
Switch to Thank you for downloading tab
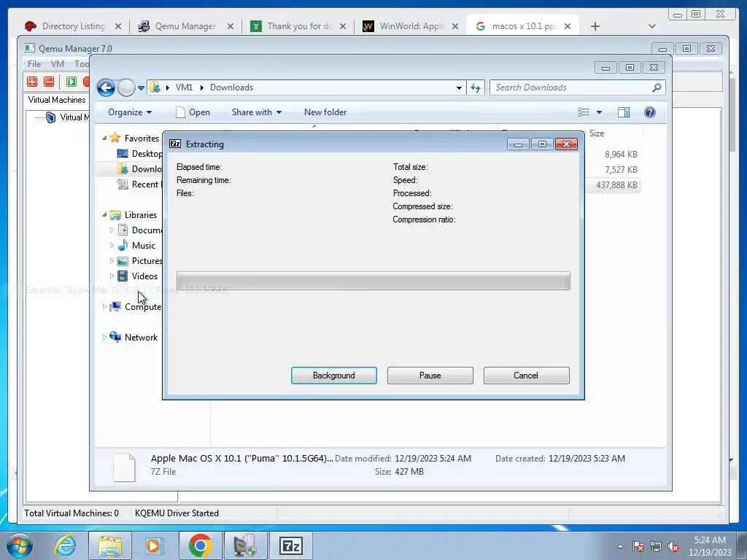[x=300, y=26]
